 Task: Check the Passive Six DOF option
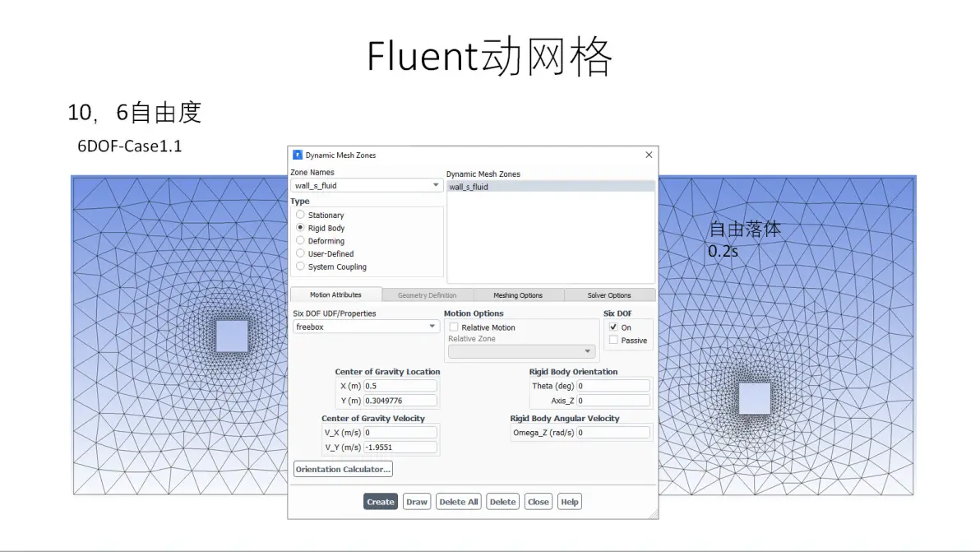[614, 340]
